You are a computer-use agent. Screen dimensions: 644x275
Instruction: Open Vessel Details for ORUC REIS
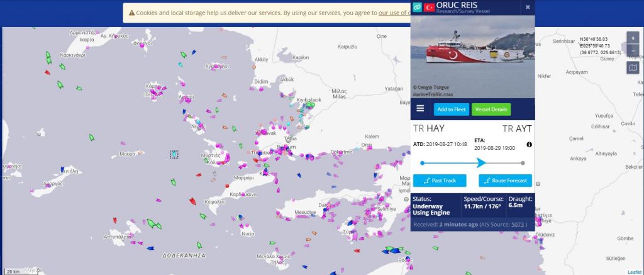click(491, 109)
